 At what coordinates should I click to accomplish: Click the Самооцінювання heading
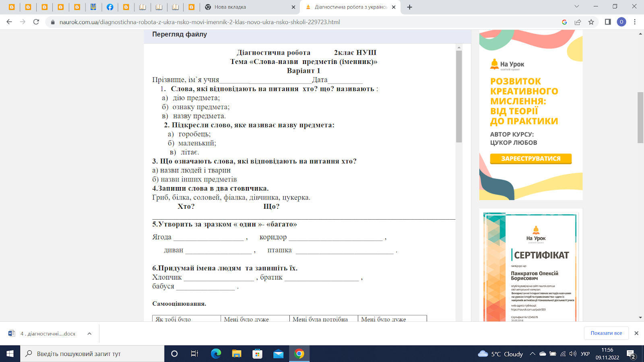[x=179, y=304]
